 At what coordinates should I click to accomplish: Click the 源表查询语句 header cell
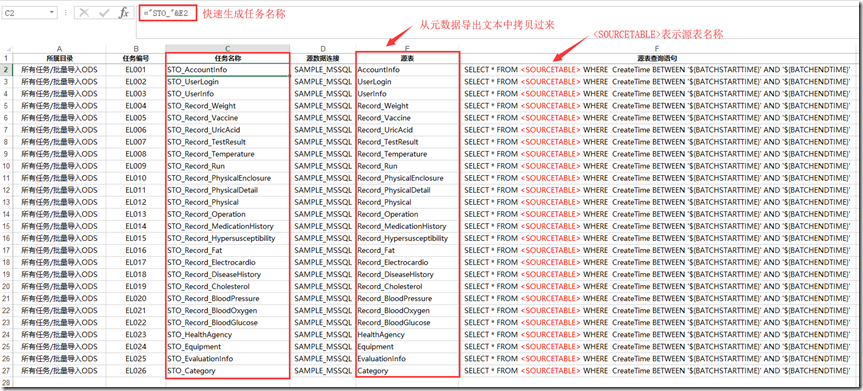point(657,58)
